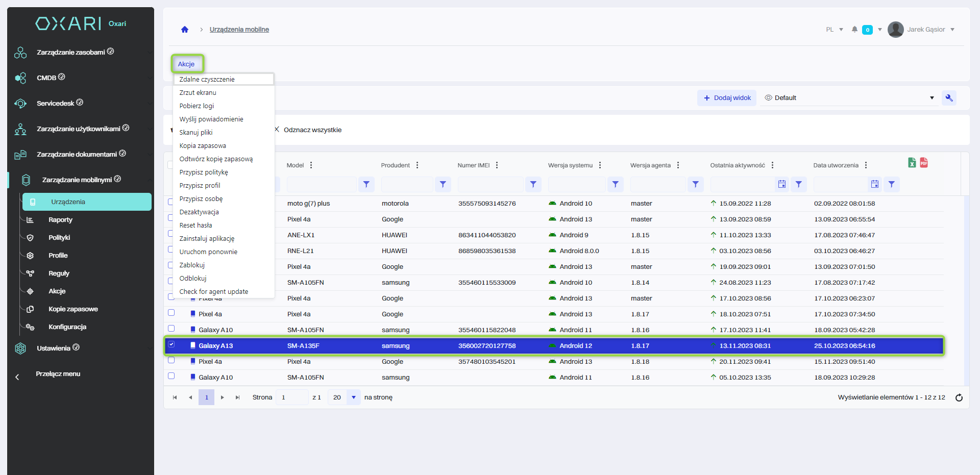Click Odznacz wszystkie to deselect all
Screen dimensions: 980x475
pos(312,130)
